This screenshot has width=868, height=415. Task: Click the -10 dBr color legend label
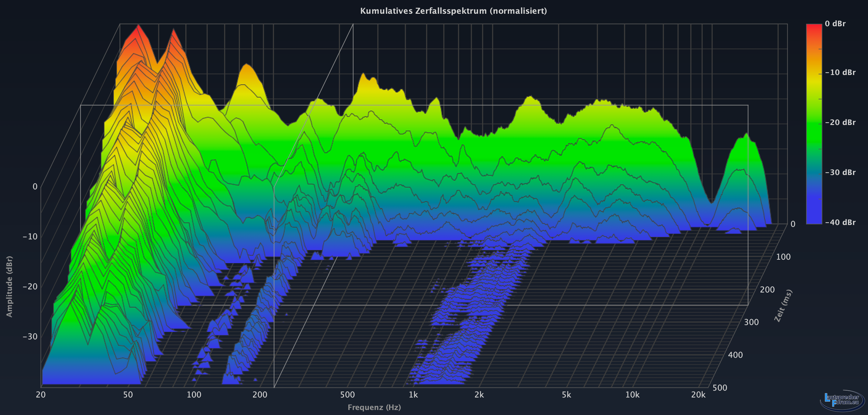tap(840, 72)
